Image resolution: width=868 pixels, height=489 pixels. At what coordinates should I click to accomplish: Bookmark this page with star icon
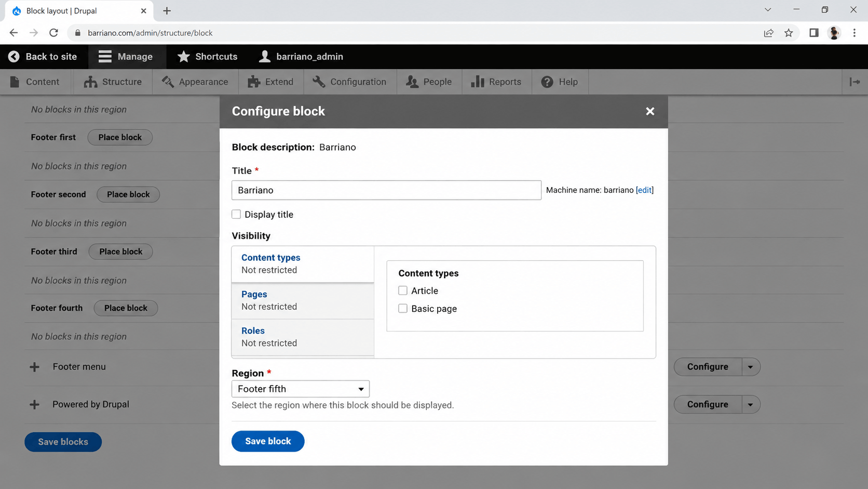point(789,33)
